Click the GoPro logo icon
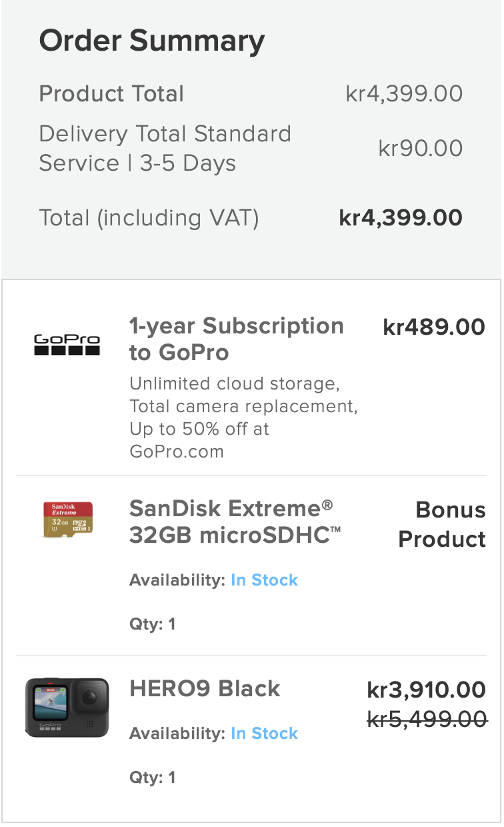 [67, 345]
